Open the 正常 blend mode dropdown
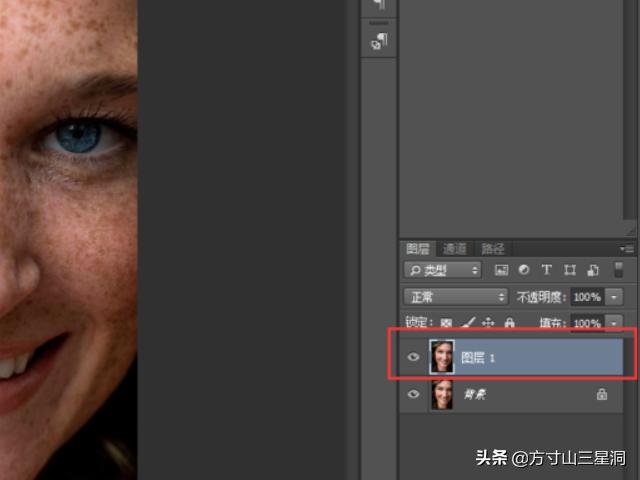Image resolution: width=640 pixels, height=480 pixels. point(456,297)
